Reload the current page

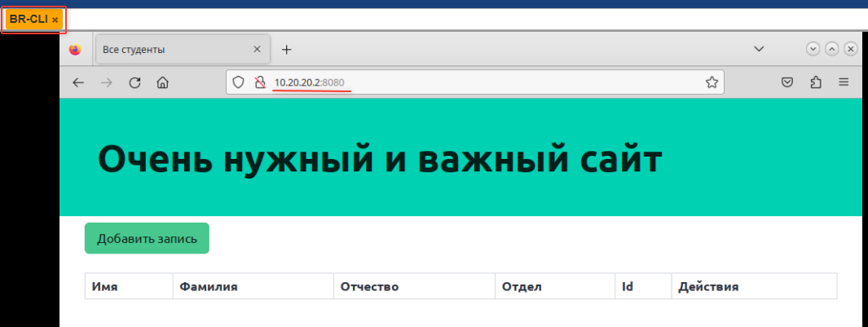click(x=134, y=82)
